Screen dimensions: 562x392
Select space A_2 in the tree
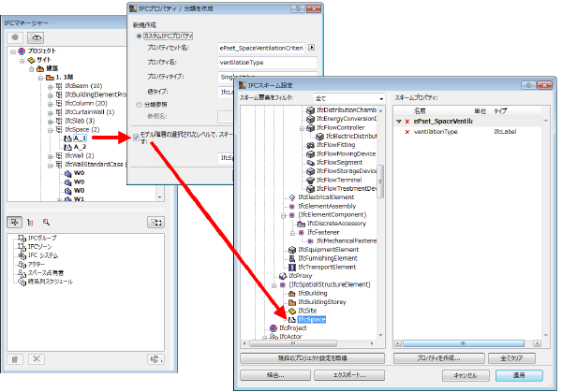pos(80,147)
